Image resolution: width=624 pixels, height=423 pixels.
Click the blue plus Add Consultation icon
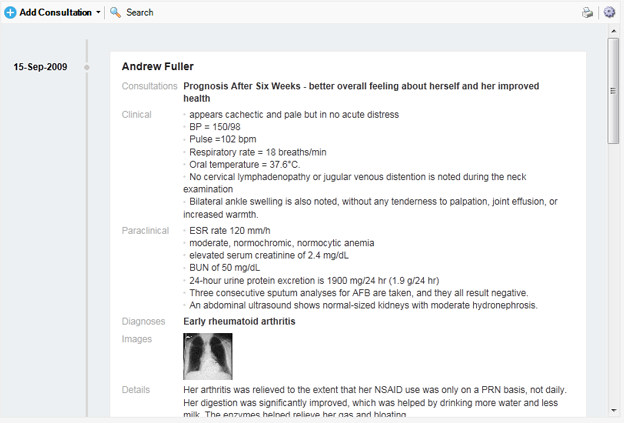coord(10,12)
